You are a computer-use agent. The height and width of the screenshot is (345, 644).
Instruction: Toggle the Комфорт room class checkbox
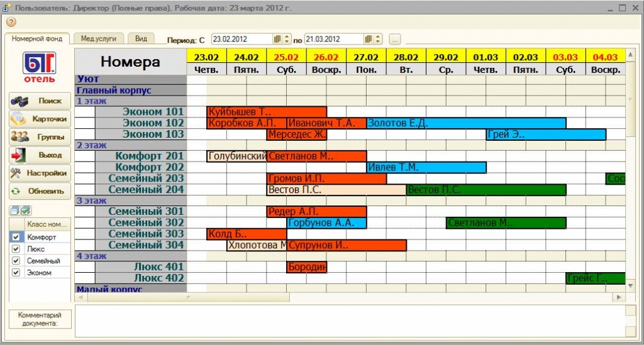[x=16, y=237]
